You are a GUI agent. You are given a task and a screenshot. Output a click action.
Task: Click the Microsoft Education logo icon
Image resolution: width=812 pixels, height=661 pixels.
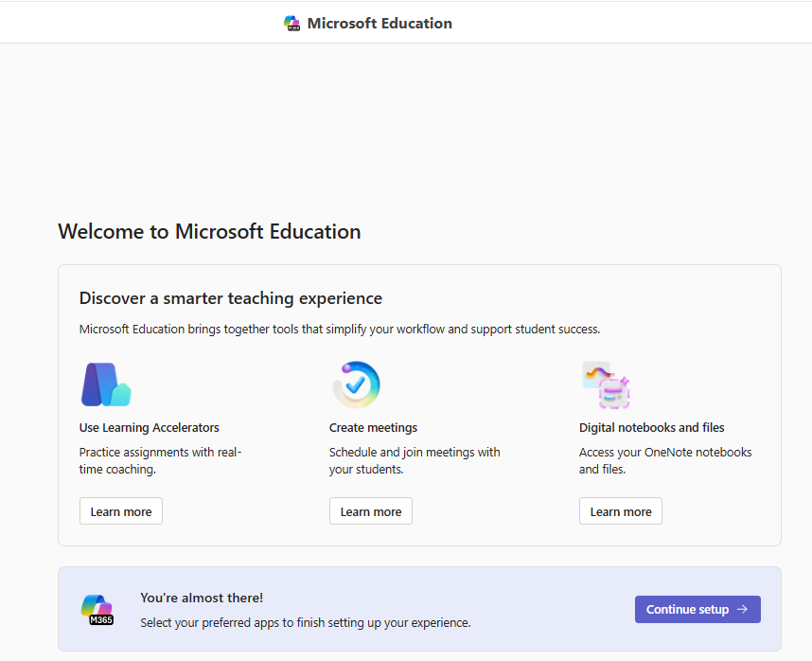pos(292,23)
